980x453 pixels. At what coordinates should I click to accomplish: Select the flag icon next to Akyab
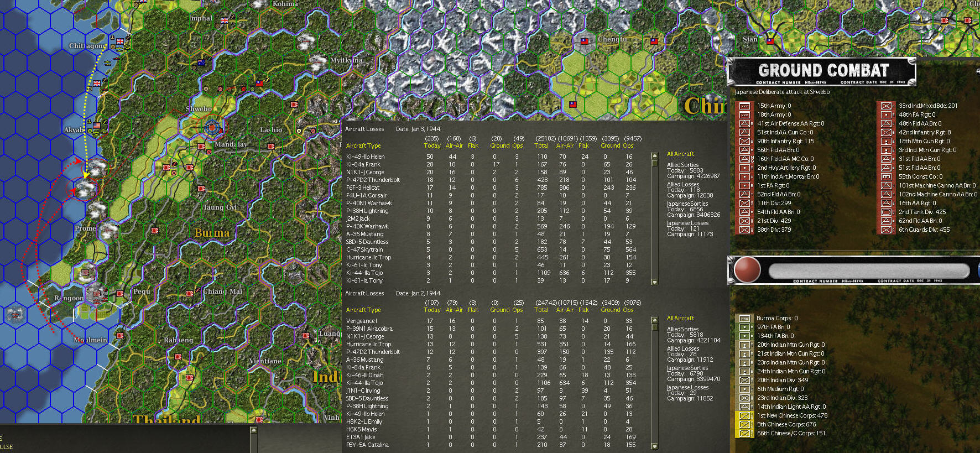tap(97, 126)
